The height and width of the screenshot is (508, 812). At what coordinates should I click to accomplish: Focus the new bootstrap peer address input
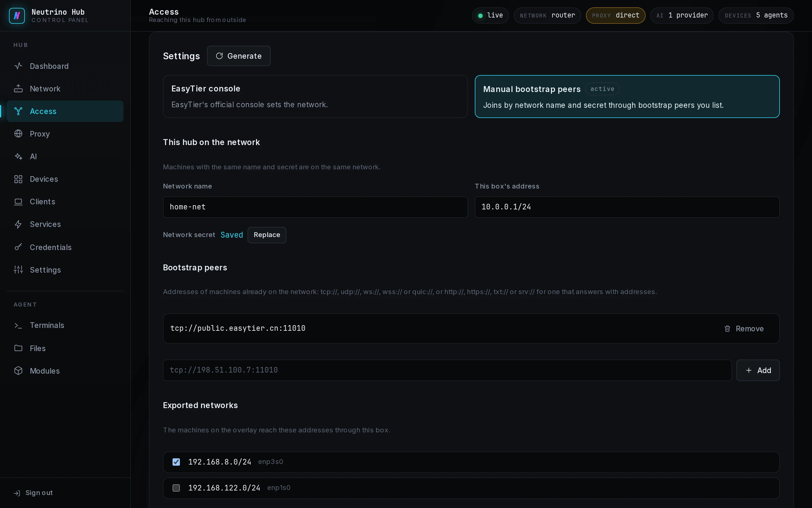click(447, 370)
